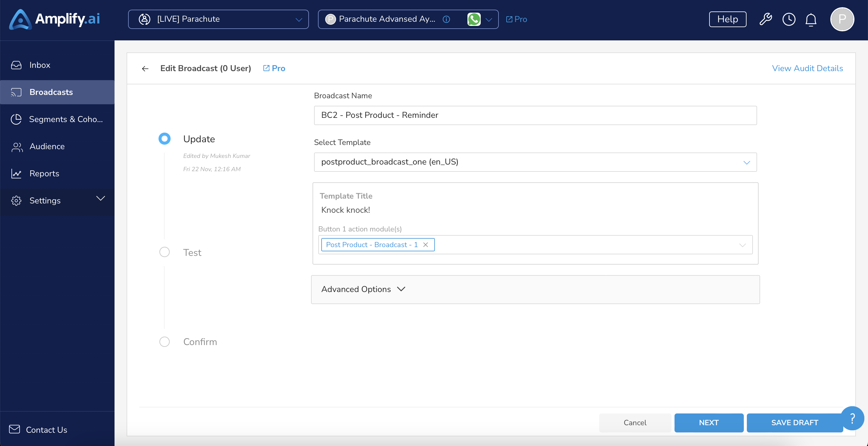
Task: Expand Advanced Options section
Action: pos(535,289)
